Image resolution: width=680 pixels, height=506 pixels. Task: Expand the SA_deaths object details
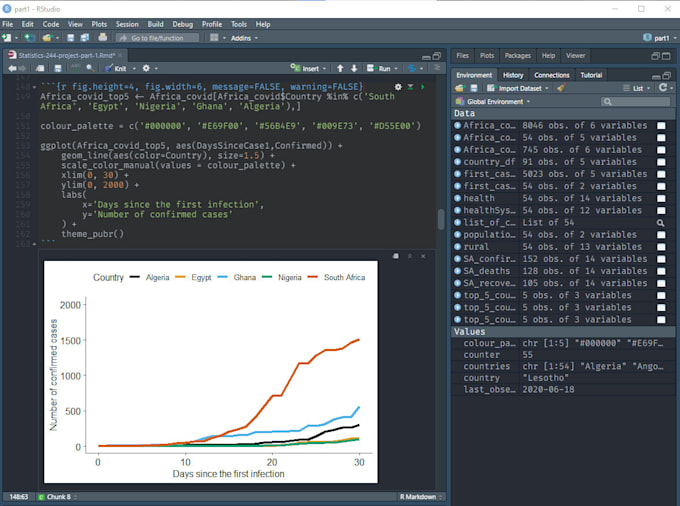[x=458, y=271]
